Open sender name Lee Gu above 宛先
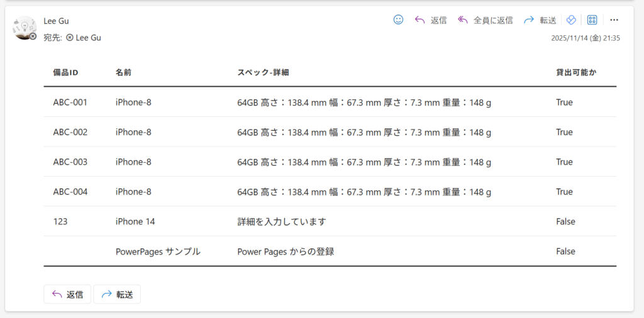The image size is (644, 318). [x=56, y=21]
